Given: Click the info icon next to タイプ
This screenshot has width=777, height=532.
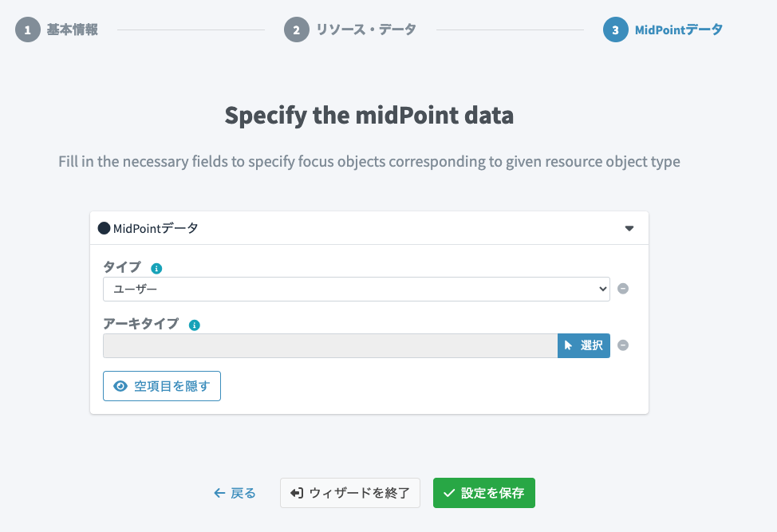Looking at the screenshot, I should pos(156,269).
